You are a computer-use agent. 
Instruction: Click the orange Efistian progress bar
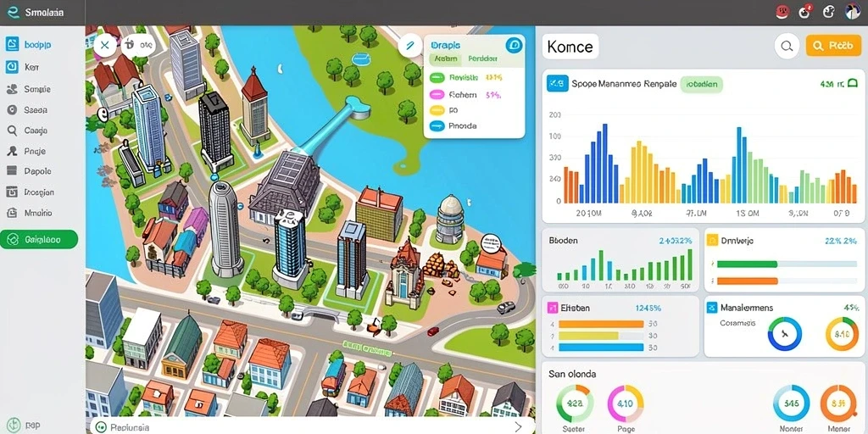click(601, 325)
